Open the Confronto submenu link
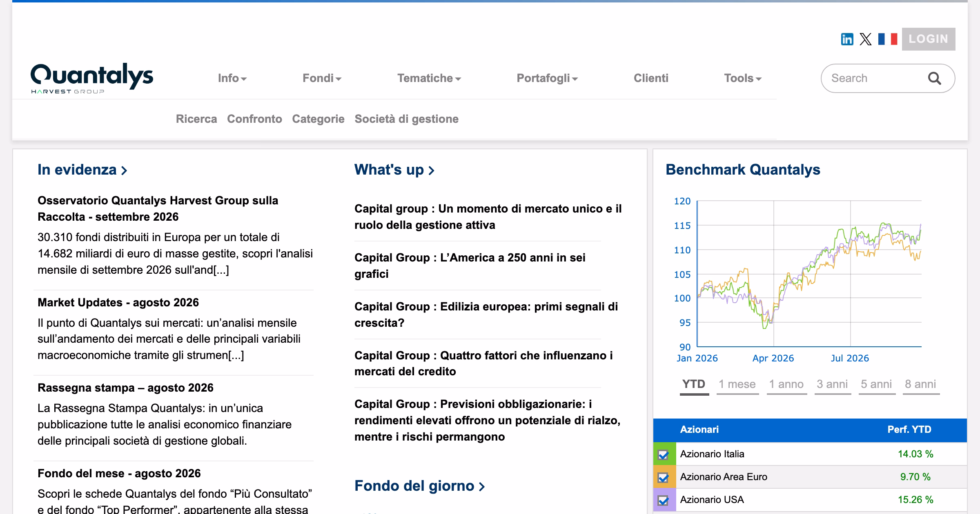 (x=254, y=119)
